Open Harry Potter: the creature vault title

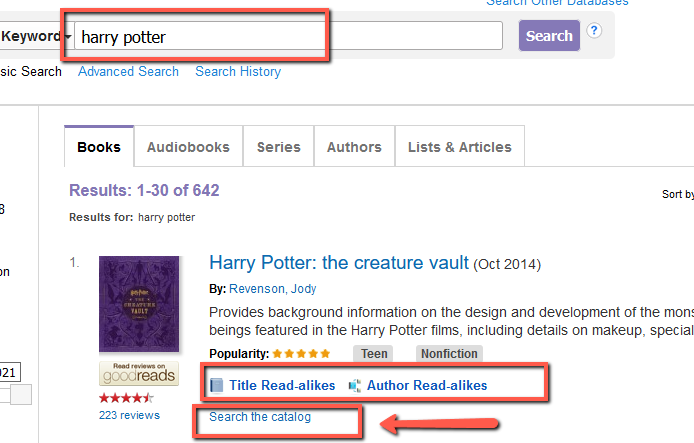(339, 263)
